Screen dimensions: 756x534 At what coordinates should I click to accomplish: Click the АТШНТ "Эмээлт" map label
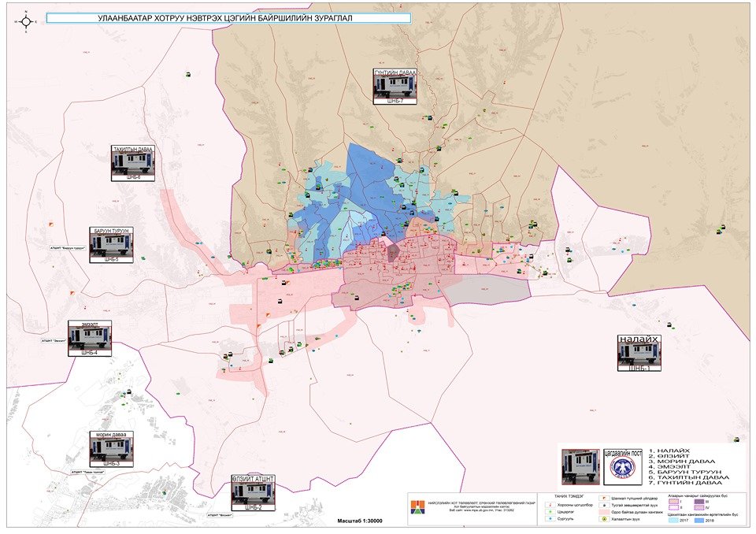click(55, 341)
